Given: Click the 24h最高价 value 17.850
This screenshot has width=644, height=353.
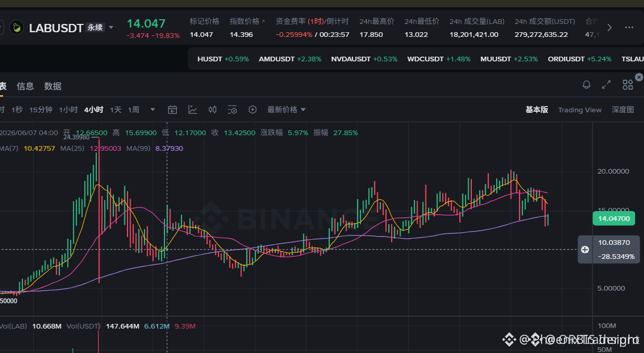Looking at the screenshot, I should [371, 34].
